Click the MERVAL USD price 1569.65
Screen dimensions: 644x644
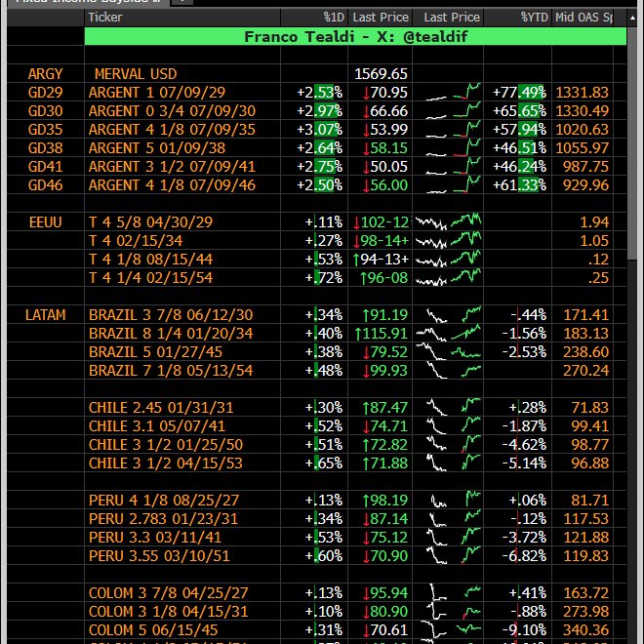point(381,74)
